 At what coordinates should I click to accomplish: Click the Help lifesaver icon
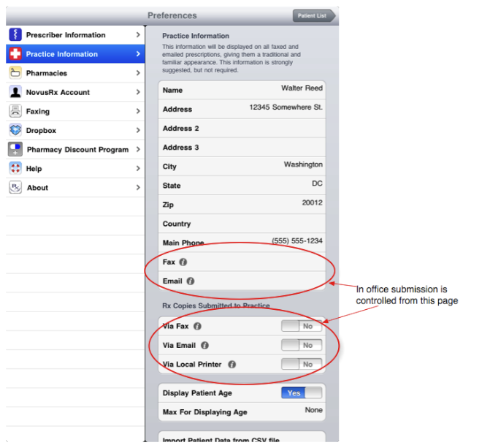(15, 168)
